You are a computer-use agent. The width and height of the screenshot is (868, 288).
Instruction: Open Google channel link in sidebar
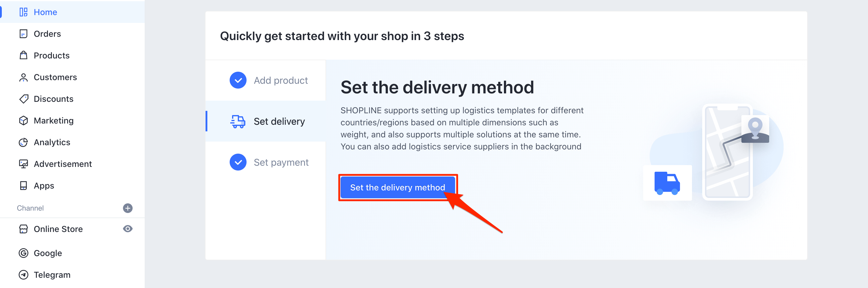tap(48, 253)
